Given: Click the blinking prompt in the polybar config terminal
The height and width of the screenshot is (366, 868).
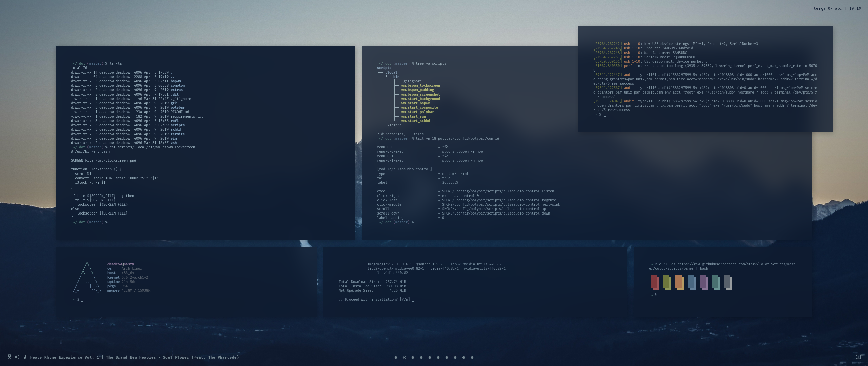Looking at the screenshot, I should click(x=417, y=222).
